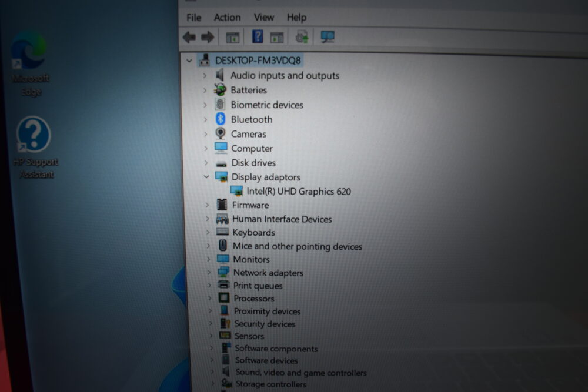Select the Print queues row
588x392 pixels.
click(258, 286)
